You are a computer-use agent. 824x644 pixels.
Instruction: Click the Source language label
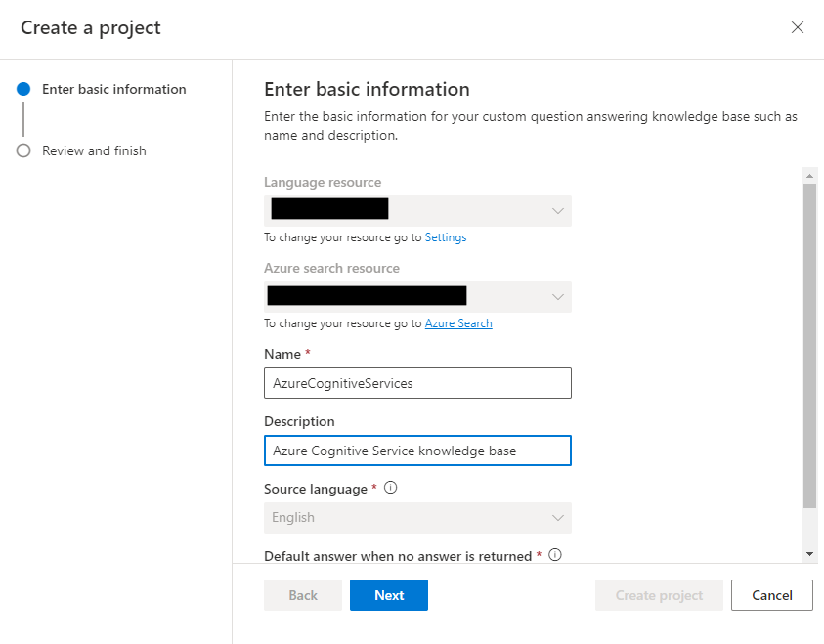pos(316,489)
